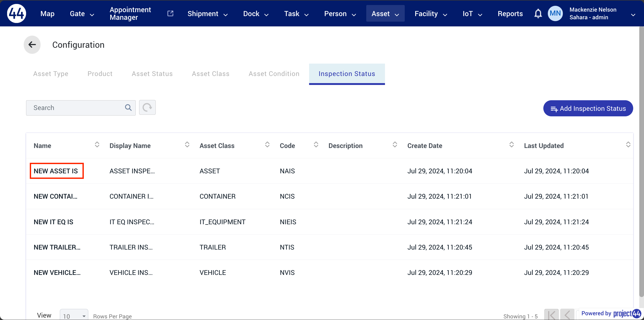Open the Reports menu item
This screenshot has height=320, width=644.
point(510,14)
